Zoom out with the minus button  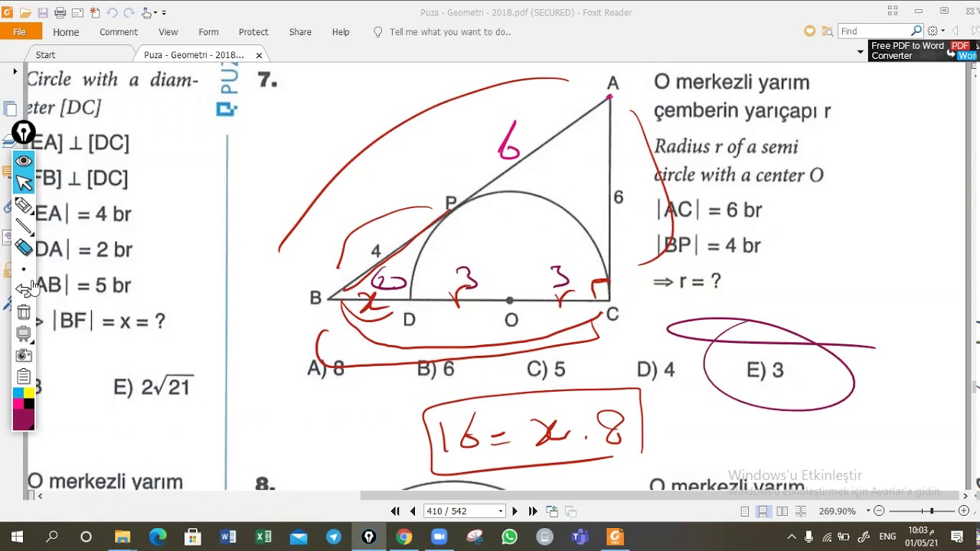tap(879, 511)
